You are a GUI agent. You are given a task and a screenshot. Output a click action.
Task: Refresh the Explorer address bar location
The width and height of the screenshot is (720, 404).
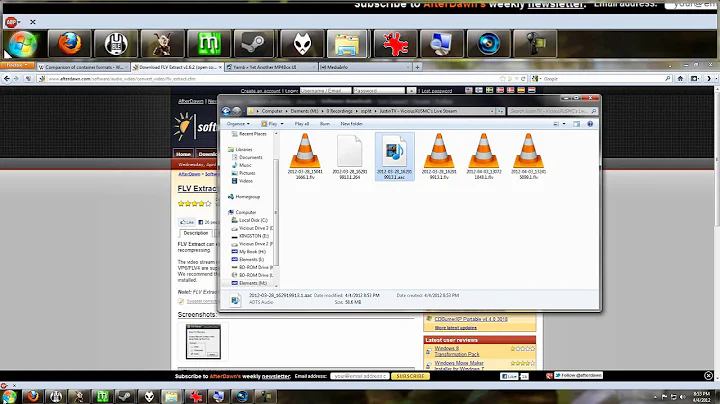coord(501,111)
